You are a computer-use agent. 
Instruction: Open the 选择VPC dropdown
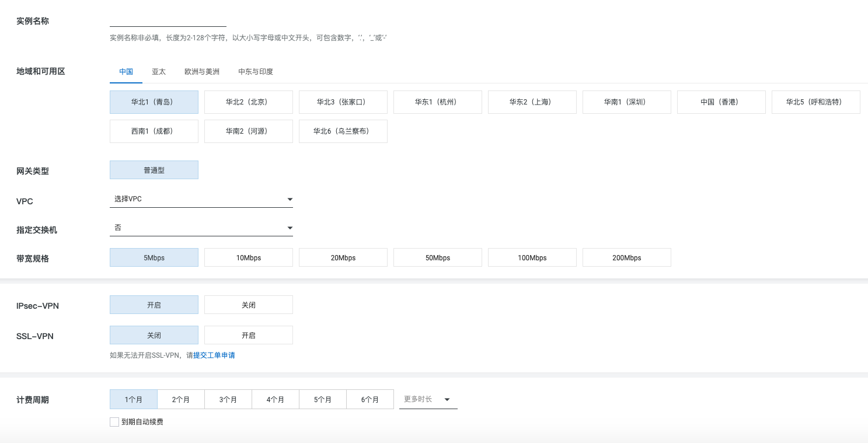point(201,199)
